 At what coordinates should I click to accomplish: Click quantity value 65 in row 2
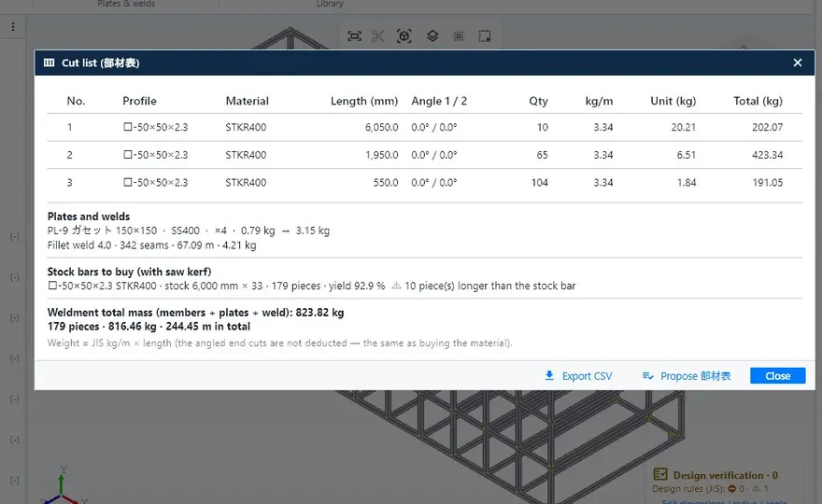point(542,155)
